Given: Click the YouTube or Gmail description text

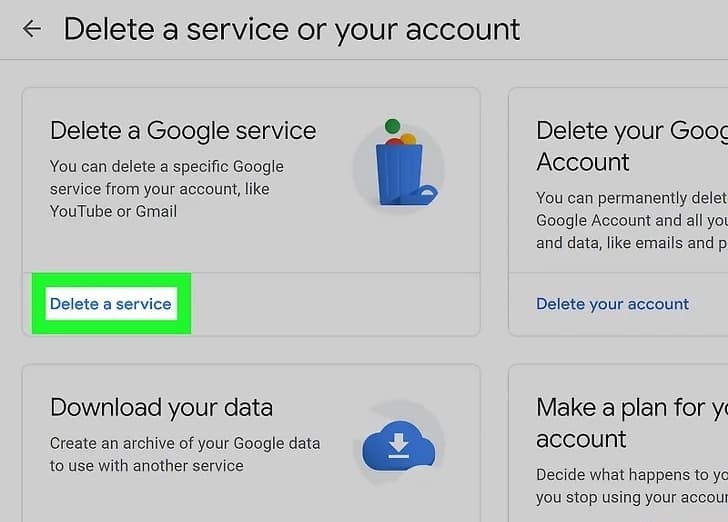Looking at the screenshot, I should click(x=167, y=189).
